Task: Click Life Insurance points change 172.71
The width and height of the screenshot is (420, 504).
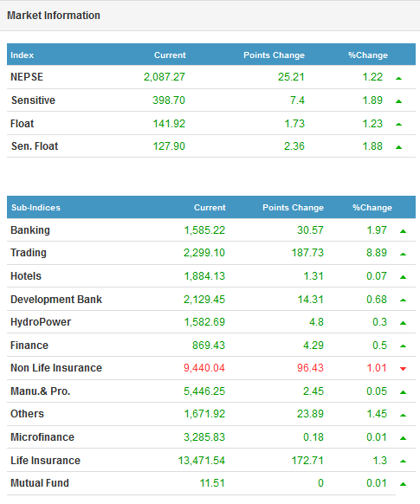Action: pyautogui.click(x=307, y=461)
